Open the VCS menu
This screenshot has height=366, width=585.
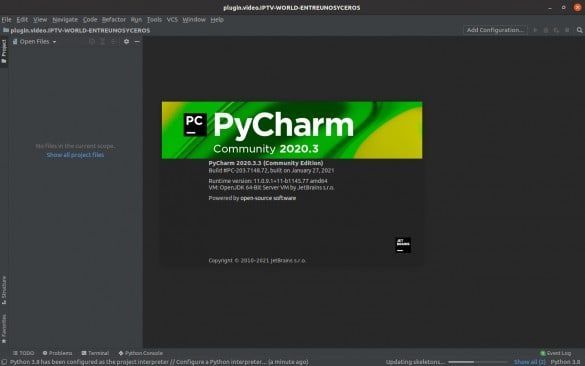pos(172,19)
